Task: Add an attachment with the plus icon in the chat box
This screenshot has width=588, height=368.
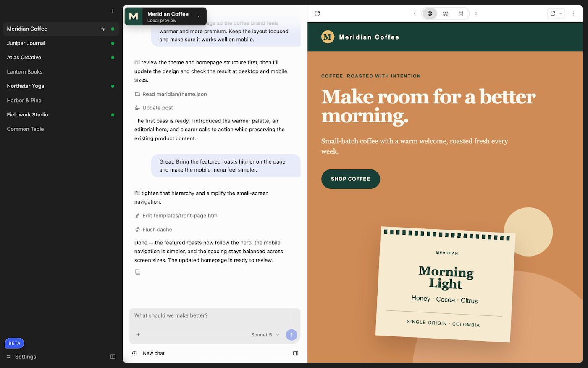Action: [x=138, y=335]
